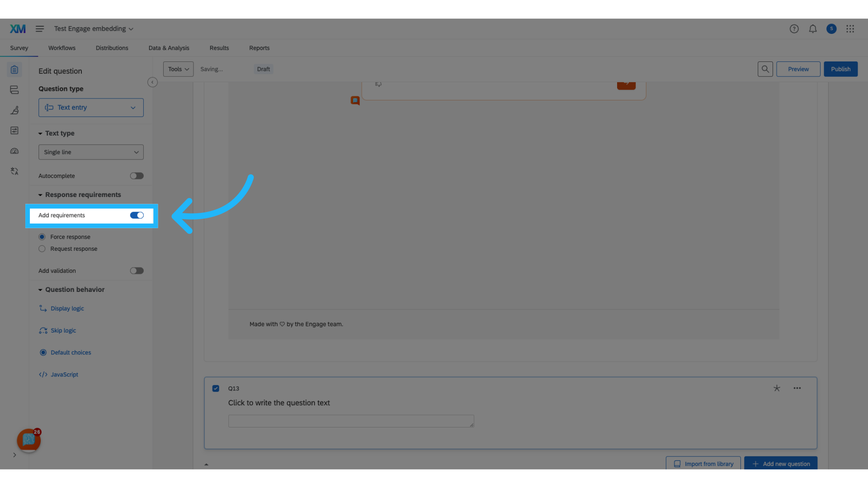The width and height of the screenshot is (868, 488).
Task: Click the orange comment icon in the canvas
Action: [355, 100]
